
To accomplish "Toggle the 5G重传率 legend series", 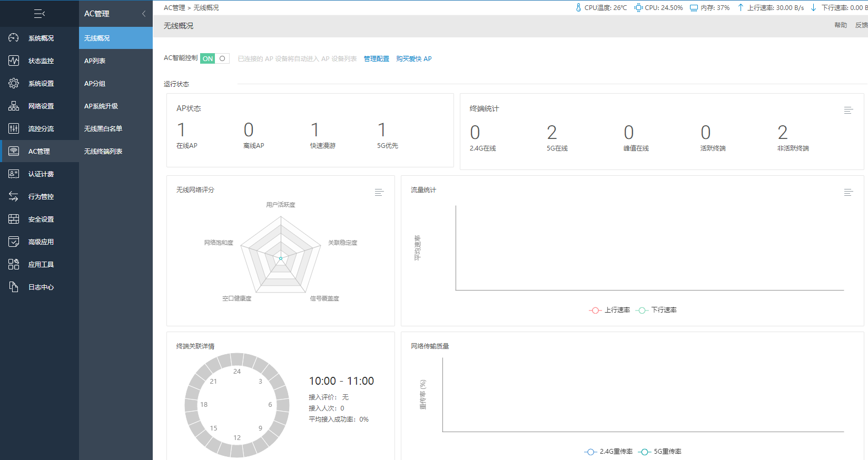I will [660, 452].
